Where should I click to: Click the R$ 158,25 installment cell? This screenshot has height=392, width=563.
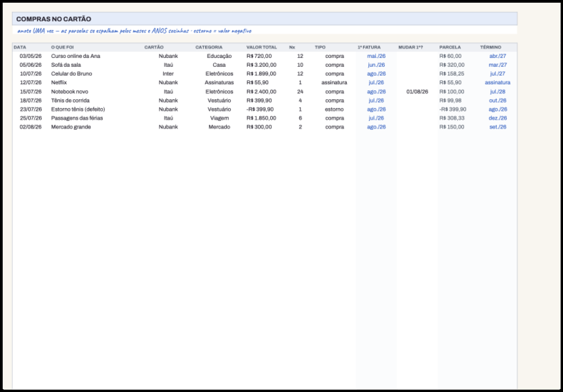pyautogui.click(x=452, y=73)
